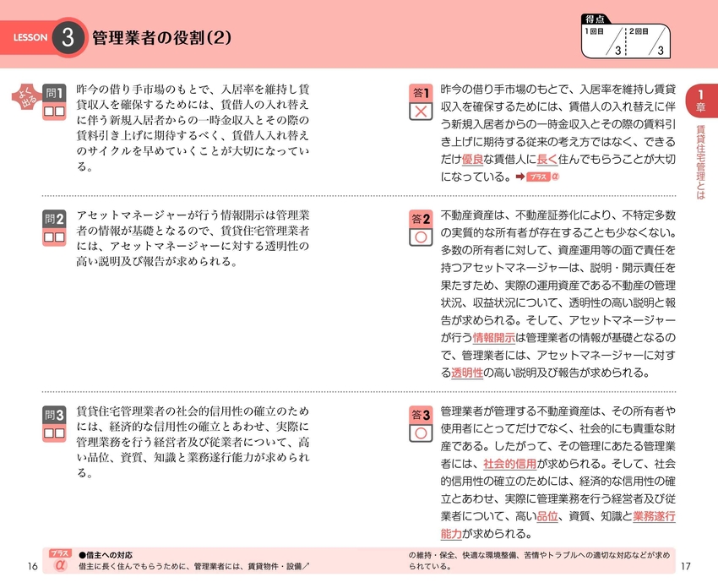Image resolution: width=718 pixels, height=588 pixels.
Task: Click 答2 line 状況、収益状況について
Action: pos(558,302)
